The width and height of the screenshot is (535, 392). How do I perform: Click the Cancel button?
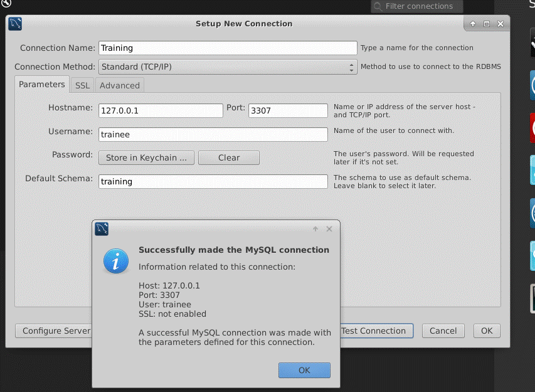pyautogui.click(x=443, y=331)
